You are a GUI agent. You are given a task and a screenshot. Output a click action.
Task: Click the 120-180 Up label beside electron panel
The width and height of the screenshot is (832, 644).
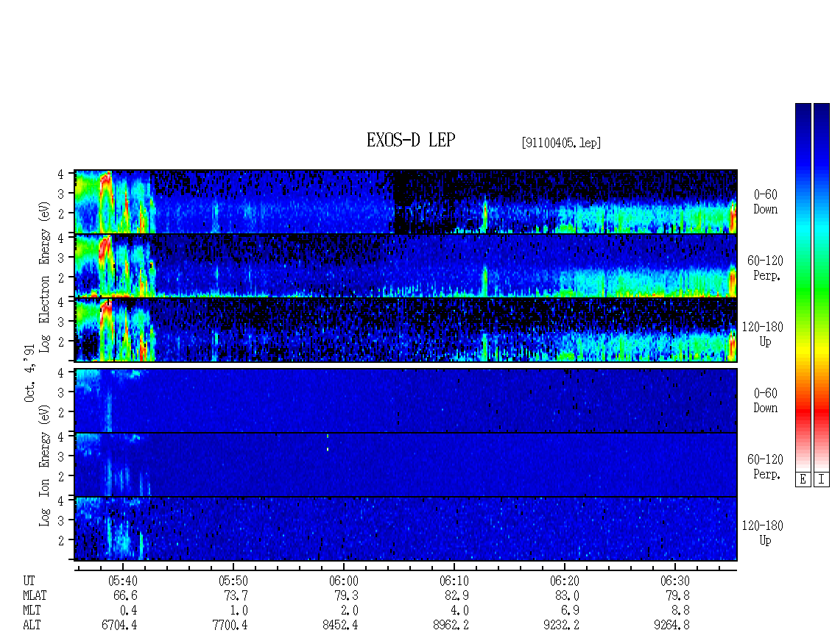click(x=763, y=334)
